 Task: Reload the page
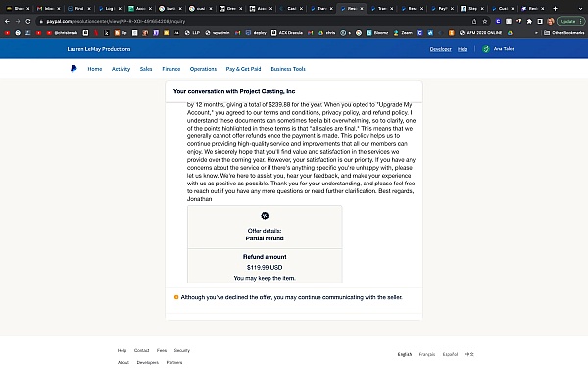pos(28,21)
